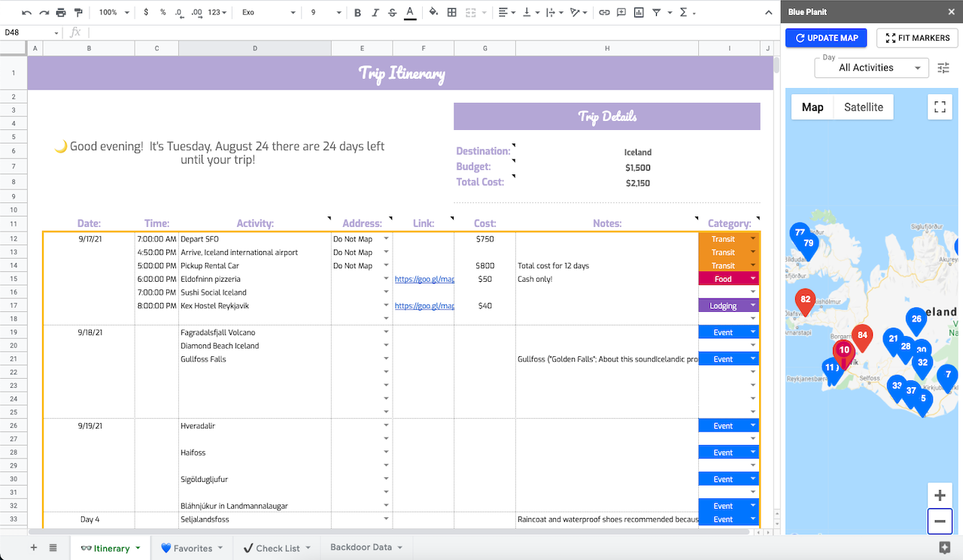Click the map filter settings sliders icon

tap(943, 68)
